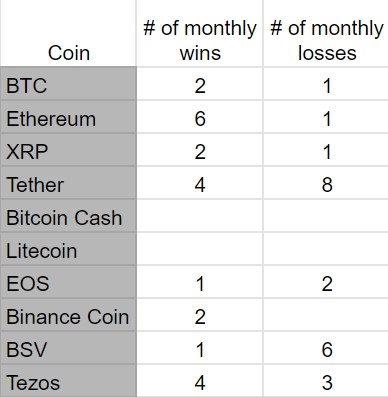Viewport: 388px width, 397px height.
Task: Select the Tezos coin cell
Action: click(68, 381)
